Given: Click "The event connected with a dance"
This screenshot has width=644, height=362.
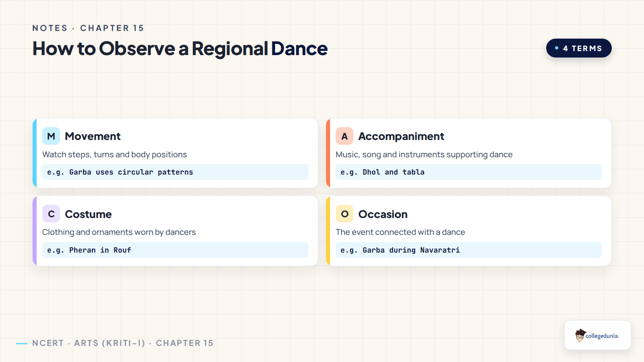Looking at the screenshot, I should pos(400,232).
